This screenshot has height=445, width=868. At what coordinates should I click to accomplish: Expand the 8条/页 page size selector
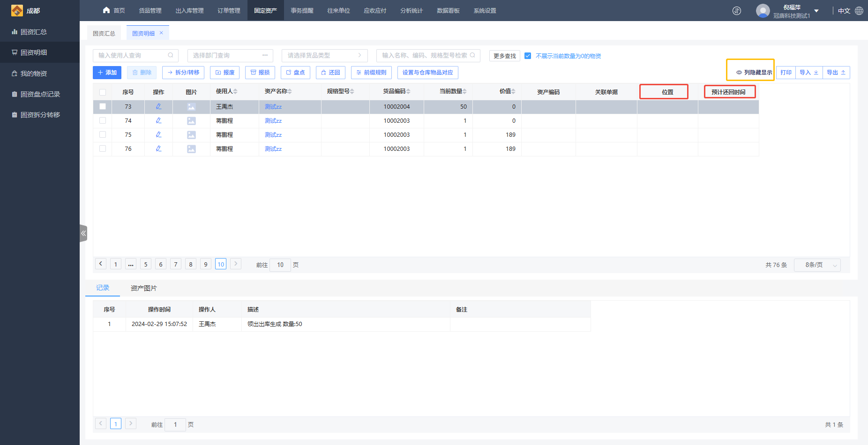tap(817, 265)
